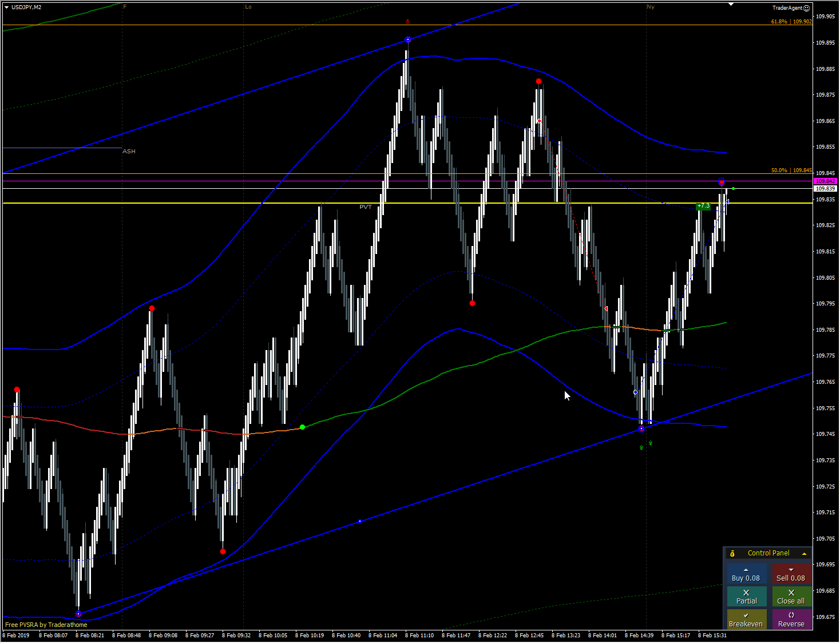
Task: Click the chart shift triangle marker at top
Action: click(731, 4)
